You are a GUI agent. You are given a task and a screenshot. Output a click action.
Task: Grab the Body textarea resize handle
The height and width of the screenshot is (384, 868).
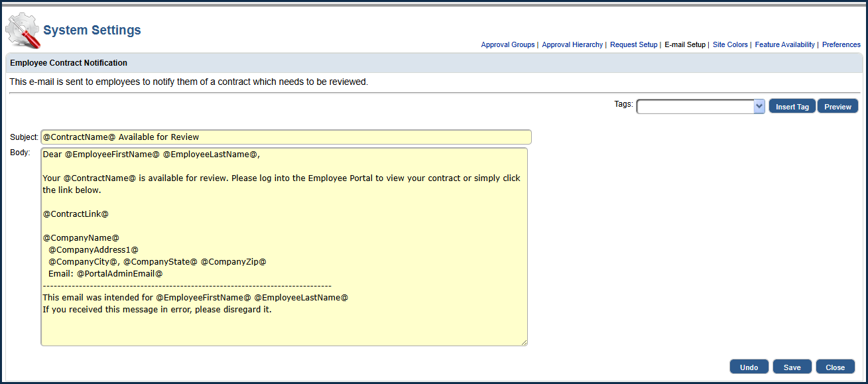524,342
